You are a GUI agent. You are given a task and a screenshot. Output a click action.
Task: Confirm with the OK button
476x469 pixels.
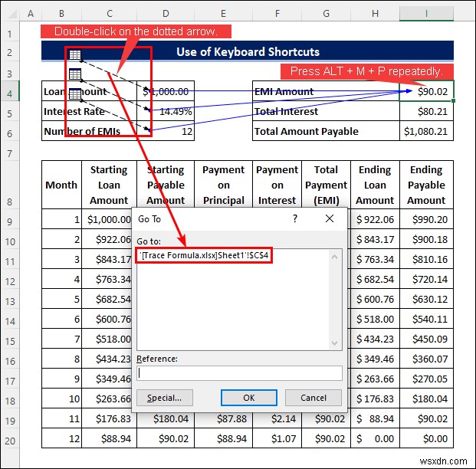249,398
